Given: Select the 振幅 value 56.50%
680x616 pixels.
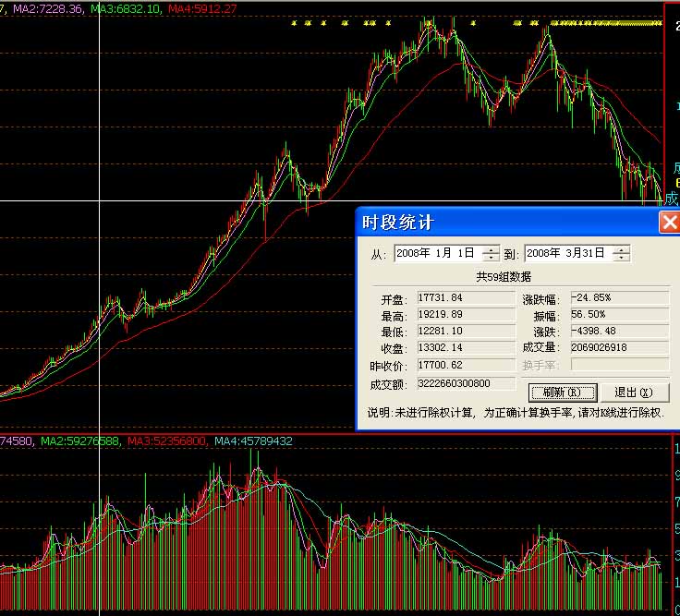Looking at the screenshot, I should [x=620, y=314].
